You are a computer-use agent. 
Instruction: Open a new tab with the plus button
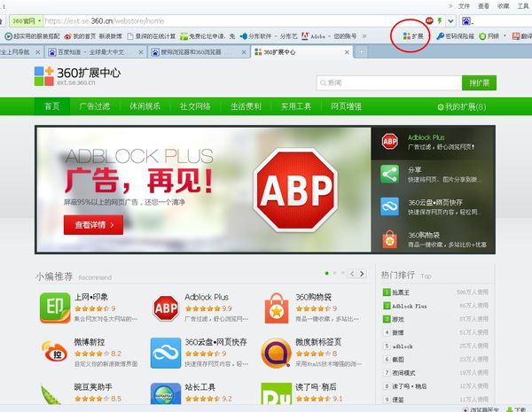coord(361,52)
